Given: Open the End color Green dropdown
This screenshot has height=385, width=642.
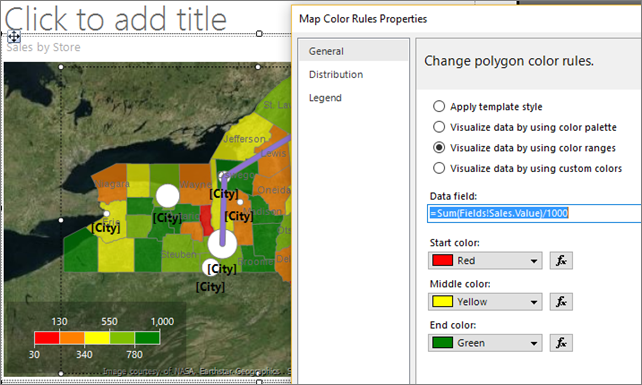Looking at the screenshot, I should 485,343.
